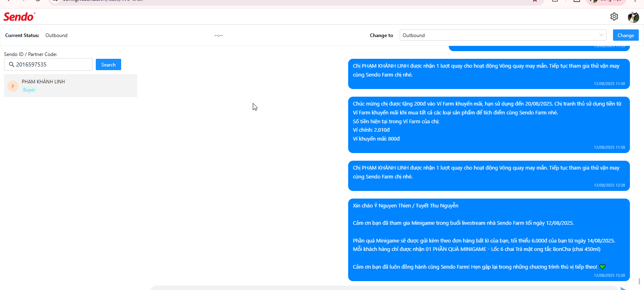Click the 'Chúc mừng chị được tặng 200đ' message
The image size is (644, 290).
[x=489, y=125]
